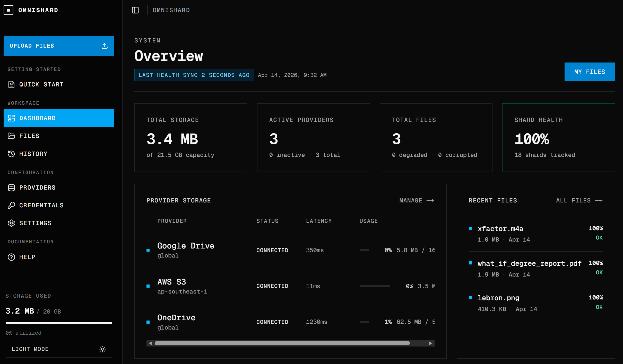The width and height of the screenshot is (623, 364).
Task: Click the Providers database icon
Action: coord(11,188)
